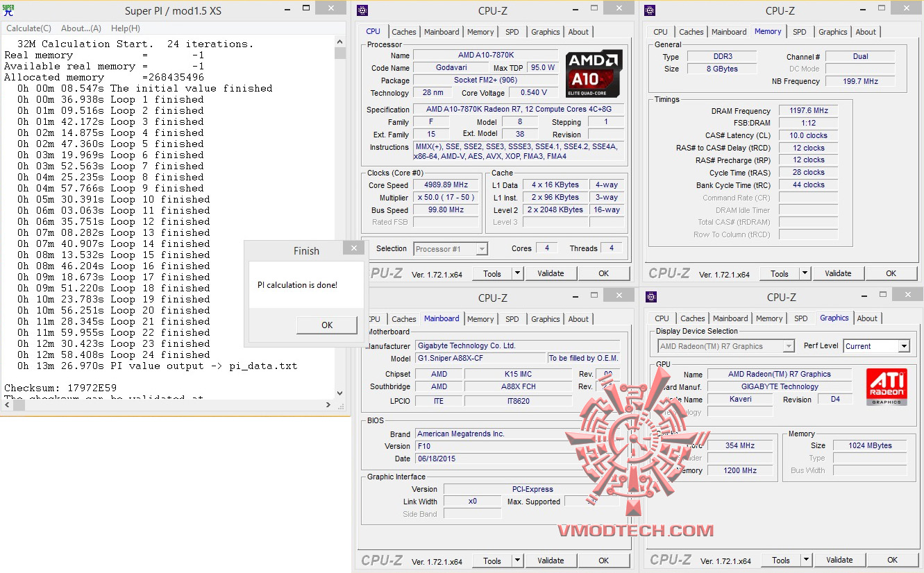This screenshot has width=924, height=573.
Task: Click OK in the memory CPU-Z window
Action: [x=891, y=273]
